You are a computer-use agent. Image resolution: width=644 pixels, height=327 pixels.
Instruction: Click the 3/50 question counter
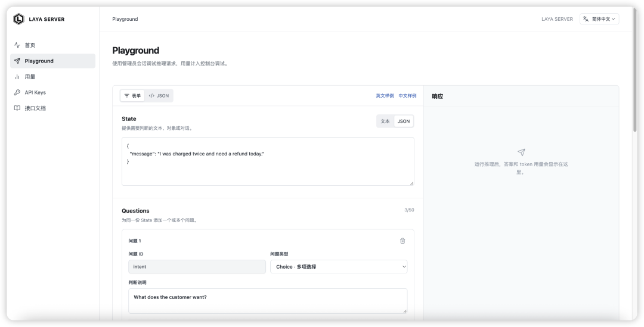click(x=409, y=210)
